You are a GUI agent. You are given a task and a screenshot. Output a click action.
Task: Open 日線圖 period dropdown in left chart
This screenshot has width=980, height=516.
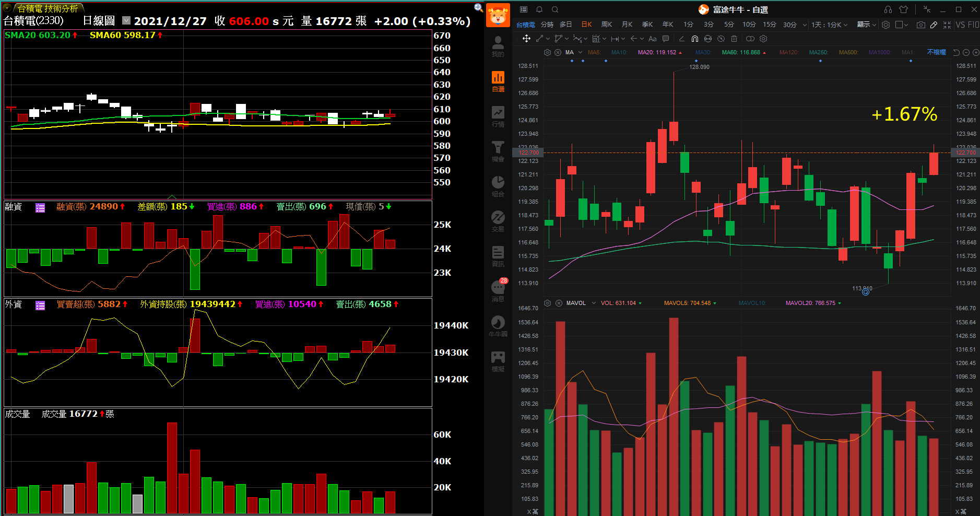point(126,20)
